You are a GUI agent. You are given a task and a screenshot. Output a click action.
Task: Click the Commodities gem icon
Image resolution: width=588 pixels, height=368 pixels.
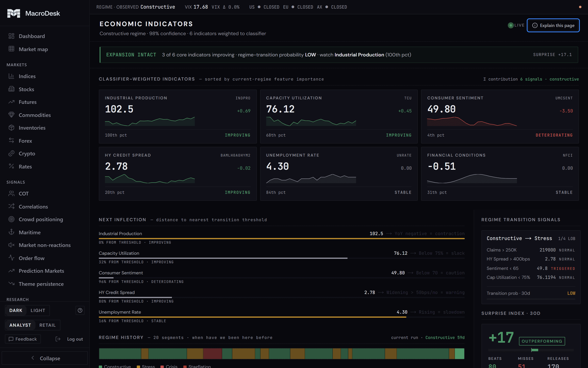tap(11, 115)
